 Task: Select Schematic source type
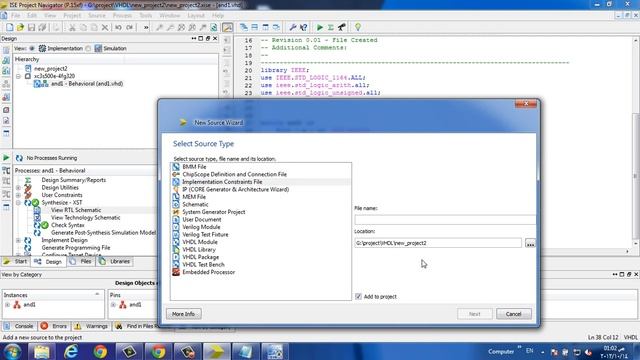(x=195, y=204)
